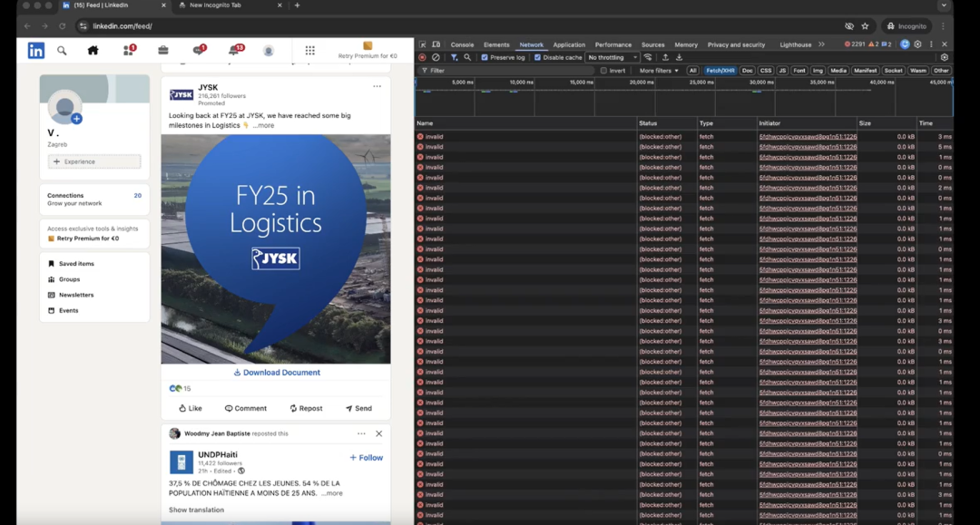Open the LinkedIn notifications bell
This screenshot has width=980, height=525.
click(234, 51)
